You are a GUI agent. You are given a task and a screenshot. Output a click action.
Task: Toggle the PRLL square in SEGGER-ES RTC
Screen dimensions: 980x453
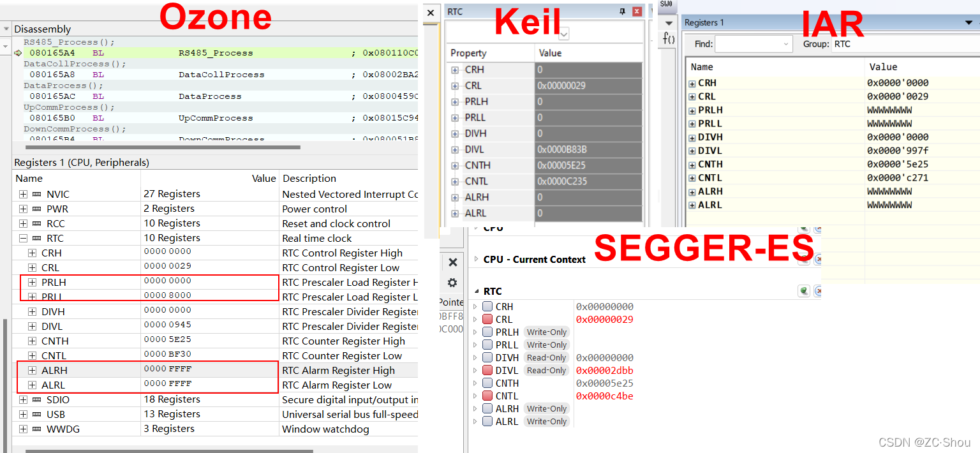click(487, 345)
